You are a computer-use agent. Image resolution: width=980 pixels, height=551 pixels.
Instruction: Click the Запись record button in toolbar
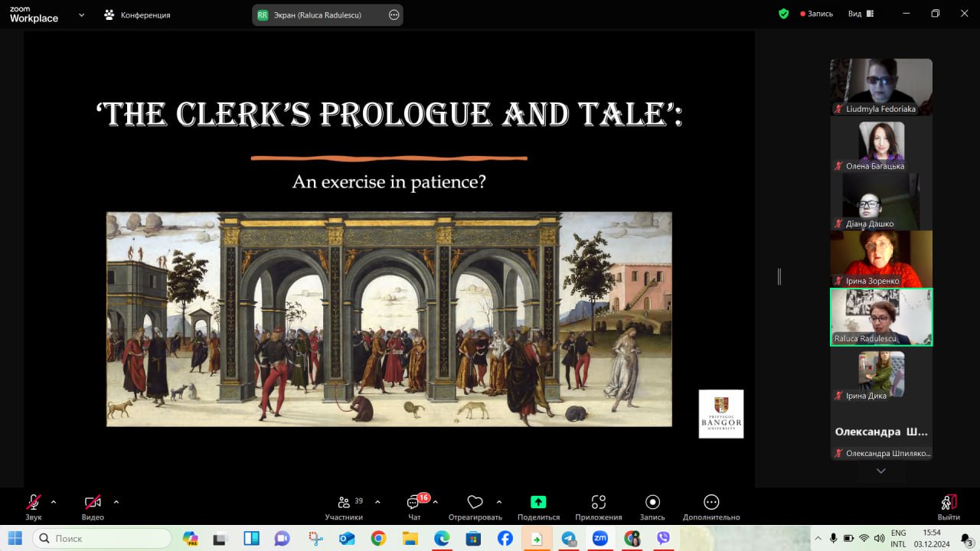tap(652, 507)
